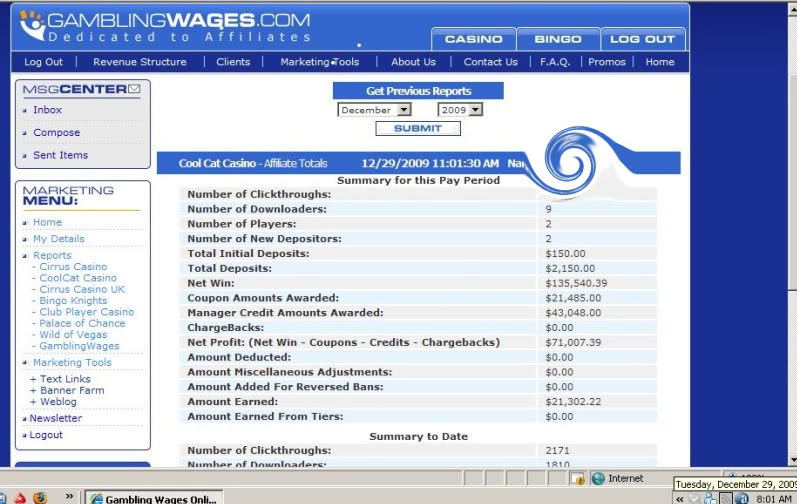The image size is (797, 504).
Task: Click the LOG OUT tab
Action: click(642, 39)
